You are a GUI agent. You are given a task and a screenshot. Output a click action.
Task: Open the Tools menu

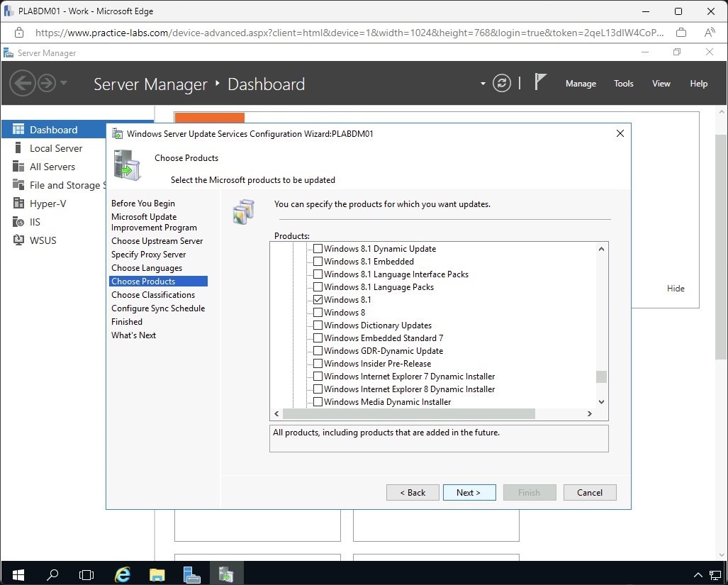pyautogui.click(x=624, y=84)
